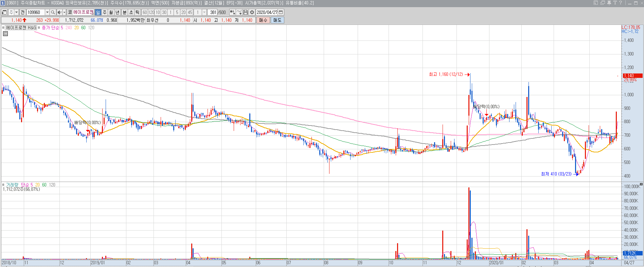Select the 분 minute chart period
This screenshot has width=644, height=267.
(x=124, y=12)
